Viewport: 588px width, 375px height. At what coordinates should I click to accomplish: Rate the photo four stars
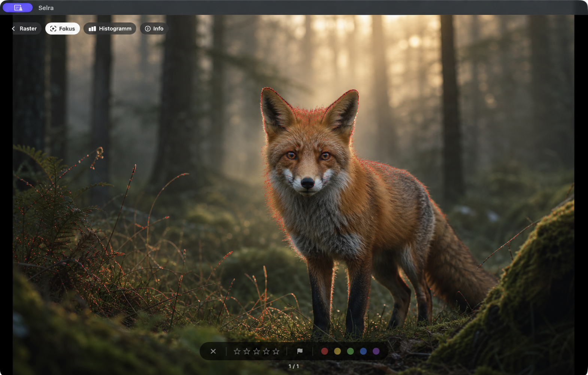click(266, 351)
